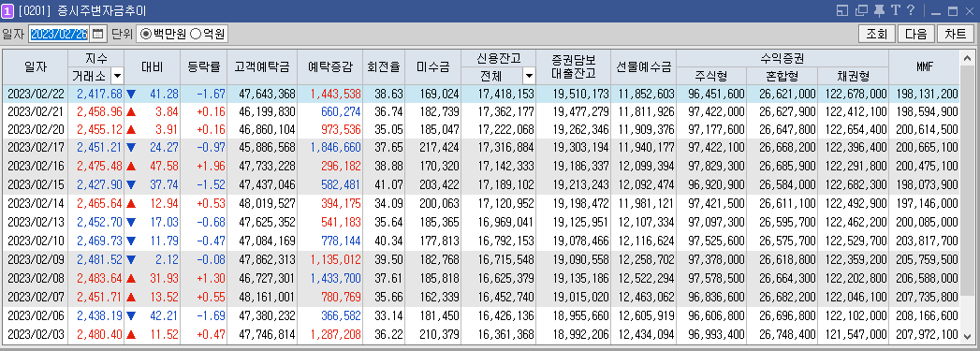Open the 전체 credit balance dropdown
This screenshot has height=351, width=980.
point(529,76)
